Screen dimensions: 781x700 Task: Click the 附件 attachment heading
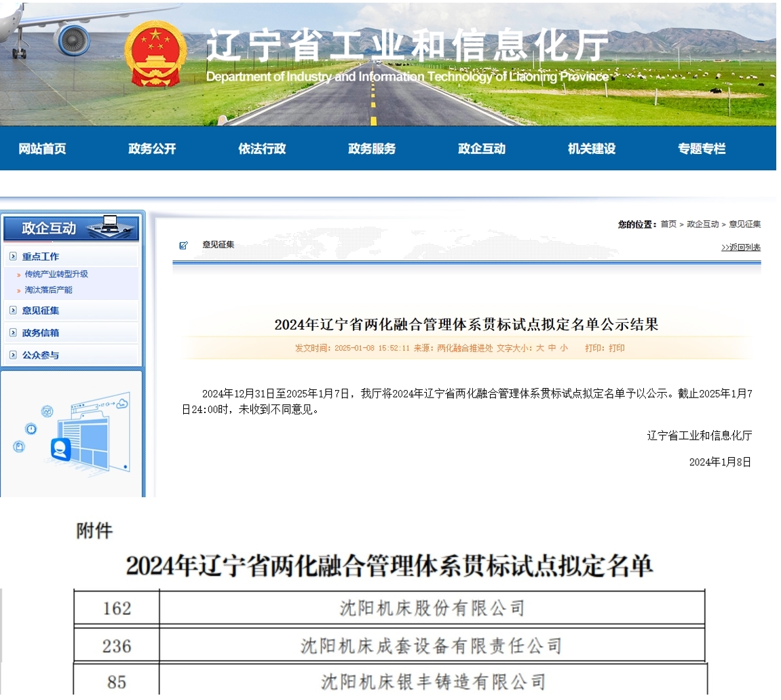point(94,530)
